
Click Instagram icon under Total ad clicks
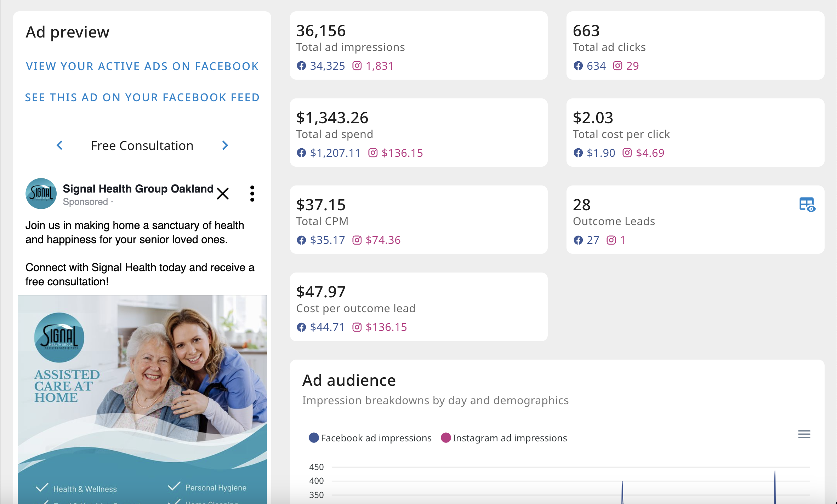pos(617,66)
